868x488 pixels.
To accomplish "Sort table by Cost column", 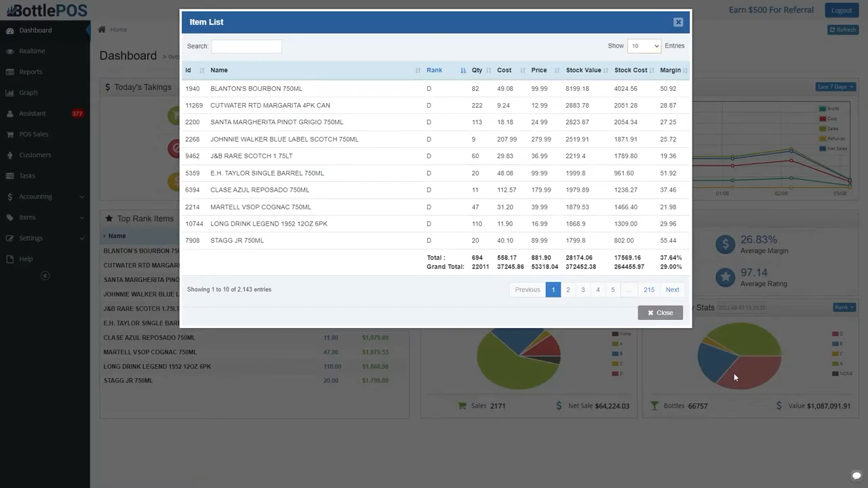I will pyautogui.click(x=511, y=70).
